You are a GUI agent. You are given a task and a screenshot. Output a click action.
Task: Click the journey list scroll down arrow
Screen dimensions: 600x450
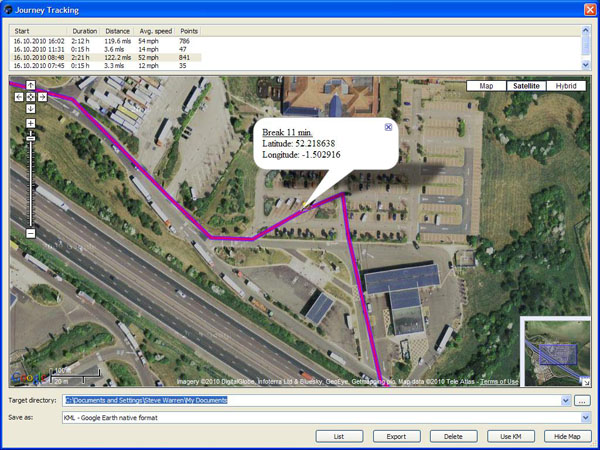pos(585,65)
